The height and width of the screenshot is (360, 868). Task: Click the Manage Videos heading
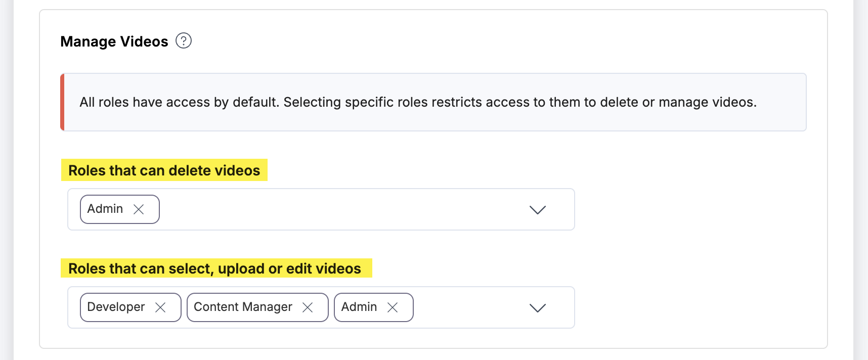click(x=114, y=41)
